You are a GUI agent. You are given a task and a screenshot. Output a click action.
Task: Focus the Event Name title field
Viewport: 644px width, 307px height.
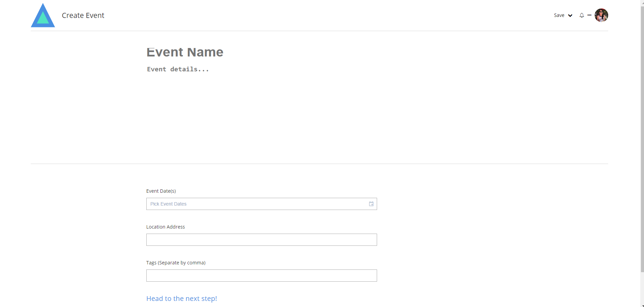[x=185, y=52]
